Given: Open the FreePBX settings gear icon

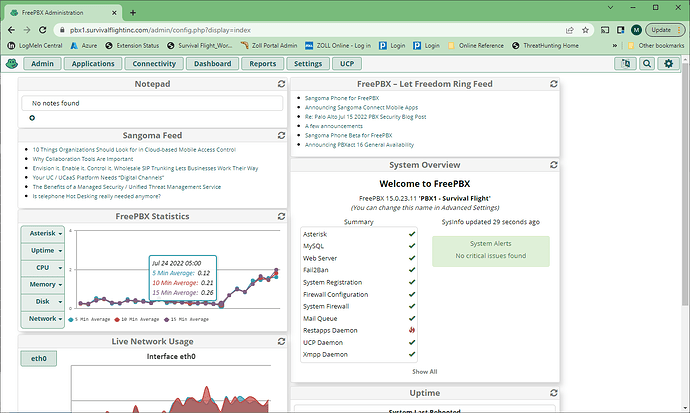Looking at the screenshot, I should click(x=668, y=64).
